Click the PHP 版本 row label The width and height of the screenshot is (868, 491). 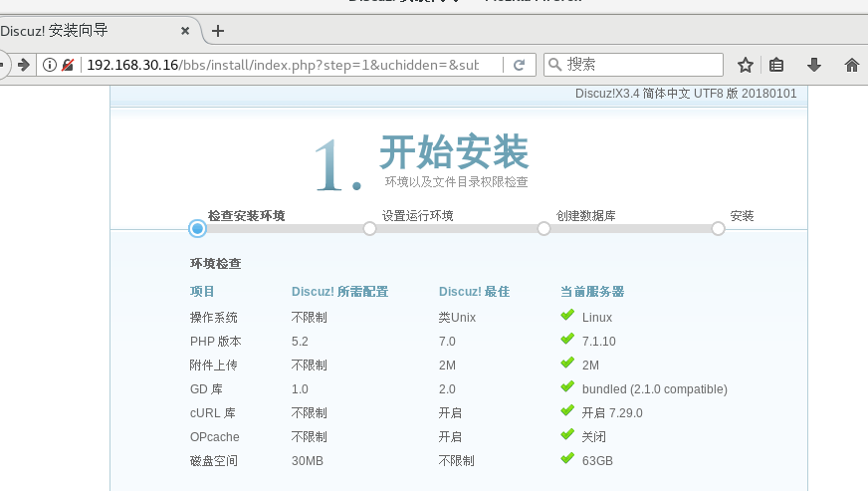(x=216, y=342)
